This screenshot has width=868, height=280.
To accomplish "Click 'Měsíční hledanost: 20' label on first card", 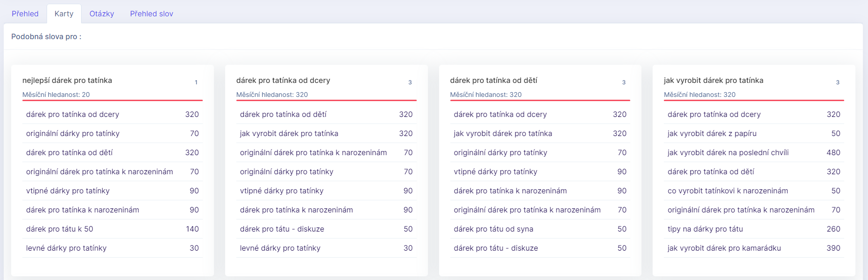I will (x=56, y=95).
